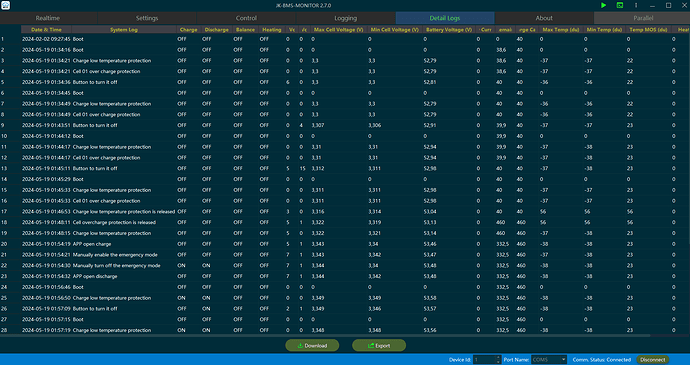The image size is (690, 365).
Task: Click the Max Temp (du) column header
Action: 561,29
